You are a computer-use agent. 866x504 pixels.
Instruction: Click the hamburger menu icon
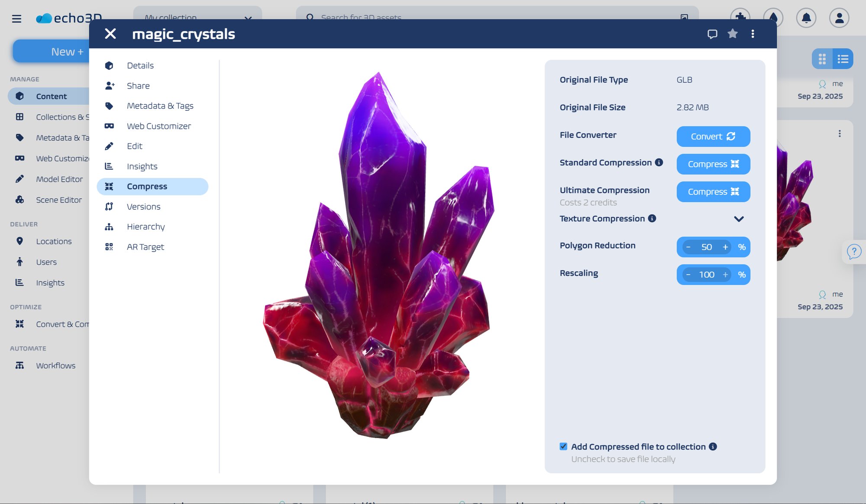(x=16, y=19)
